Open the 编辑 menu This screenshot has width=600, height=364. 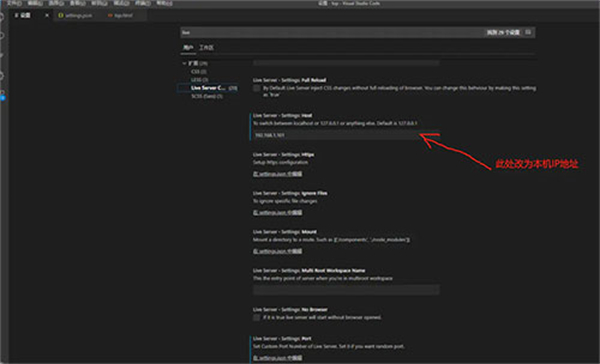coord(35,3)
